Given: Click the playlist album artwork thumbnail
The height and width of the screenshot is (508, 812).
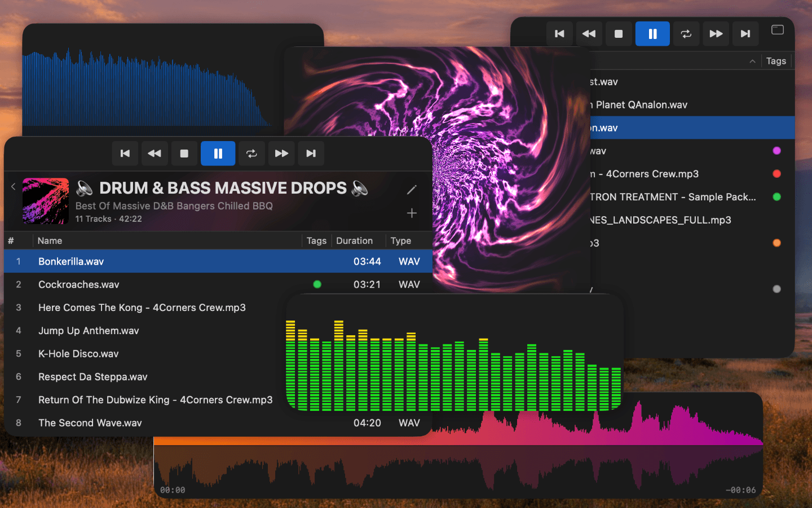Looking at the screenshot, I should point(46,202).
